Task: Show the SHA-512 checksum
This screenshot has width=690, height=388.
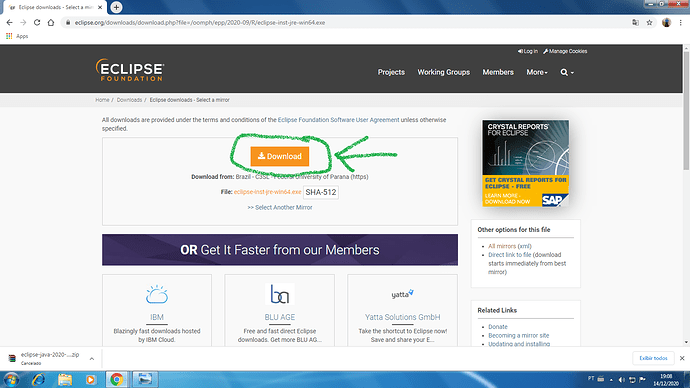Action: coord(321,192)
